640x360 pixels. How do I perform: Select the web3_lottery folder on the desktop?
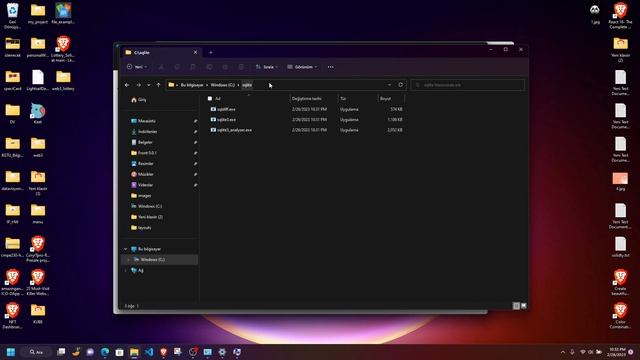[x=63, y=81]
